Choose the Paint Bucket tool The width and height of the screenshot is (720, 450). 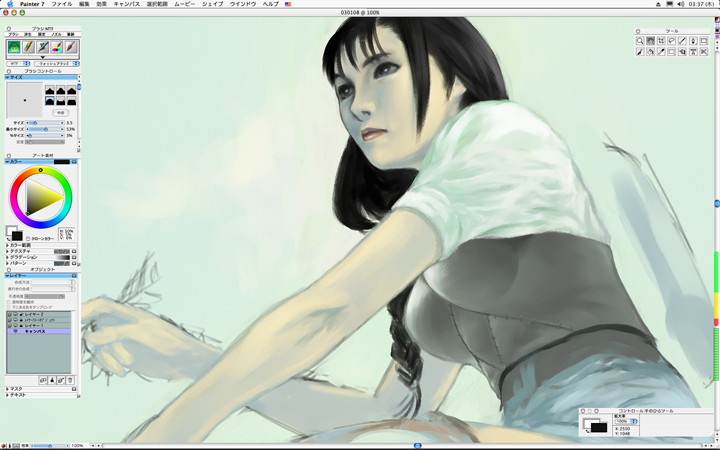(653, 52)
